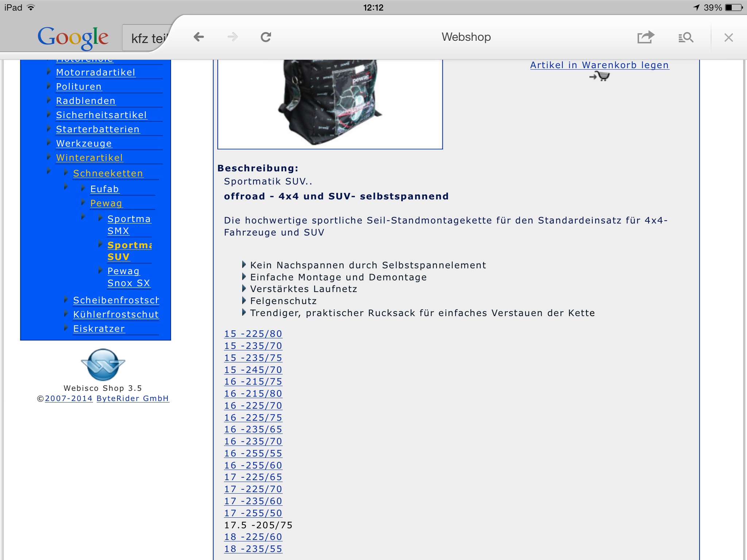The height and width of the screenshot is (560, 747).
Task: Select tire size 15 -235/70
Action: [x=253, y=346]
